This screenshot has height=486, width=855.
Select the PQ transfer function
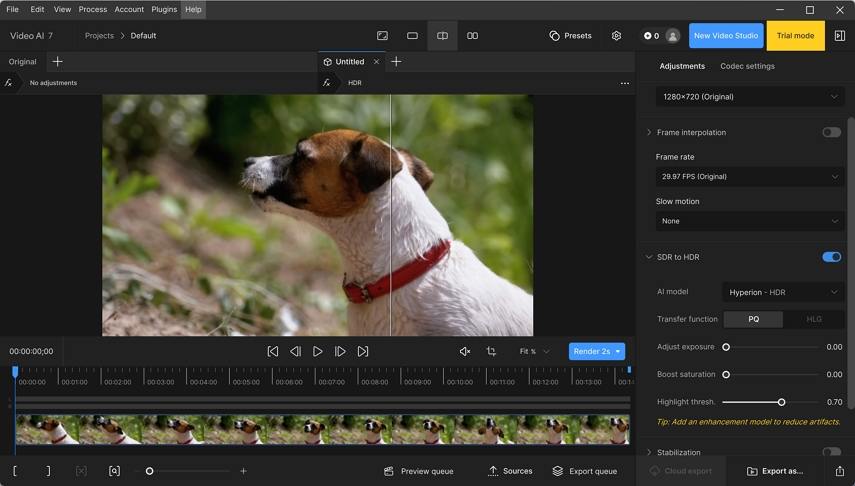(x=753, y=319)
